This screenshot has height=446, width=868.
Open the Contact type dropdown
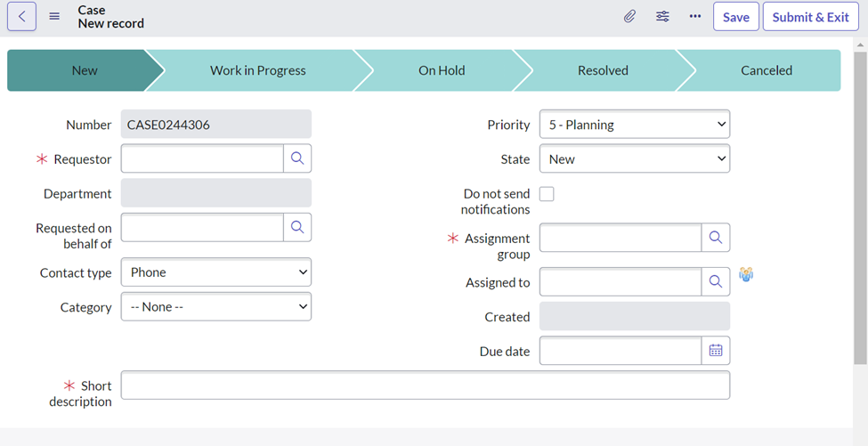[x=216, y=272]
